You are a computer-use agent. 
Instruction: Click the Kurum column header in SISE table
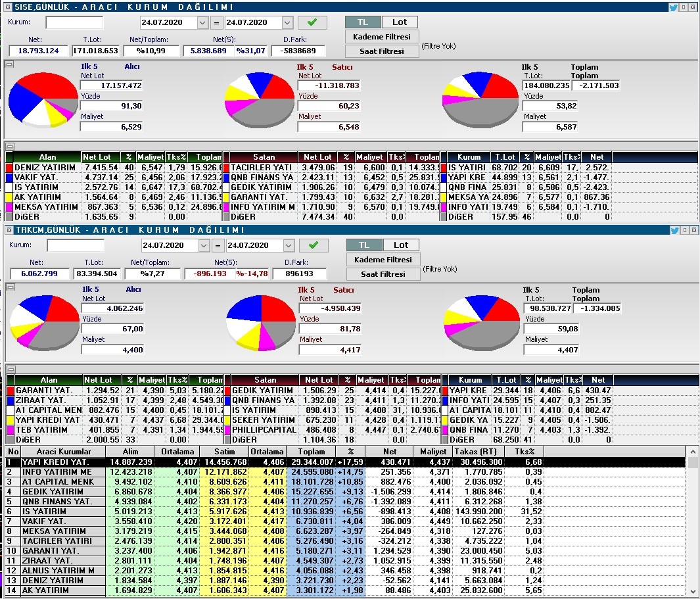[x=469, y=157]
